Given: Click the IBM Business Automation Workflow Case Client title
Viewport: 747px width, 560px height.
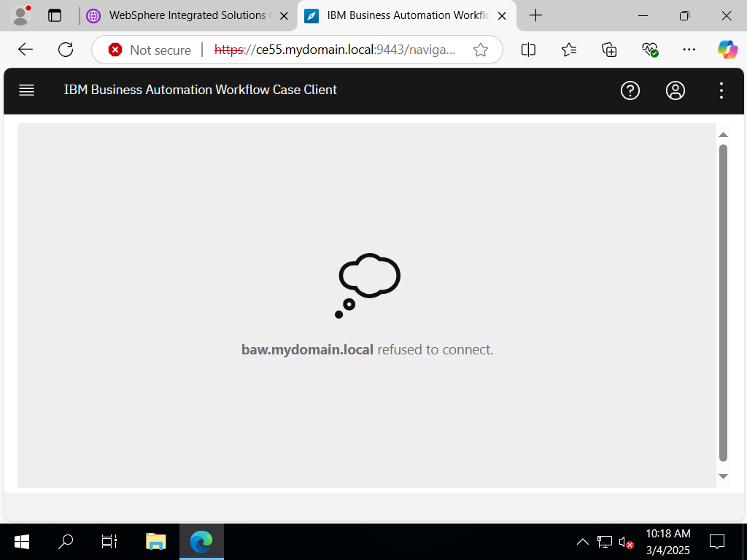Looking at the screenshot, I should 200,90.
